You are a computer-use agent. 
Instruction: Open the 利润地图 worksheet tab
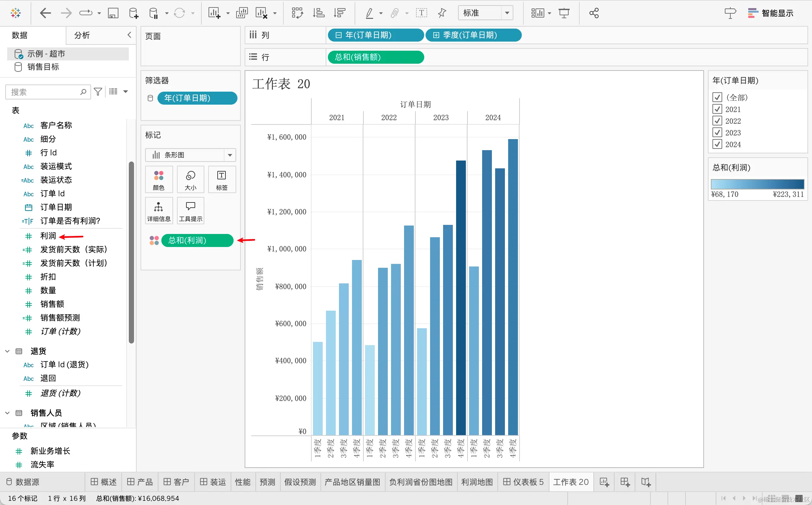point(477,482)
